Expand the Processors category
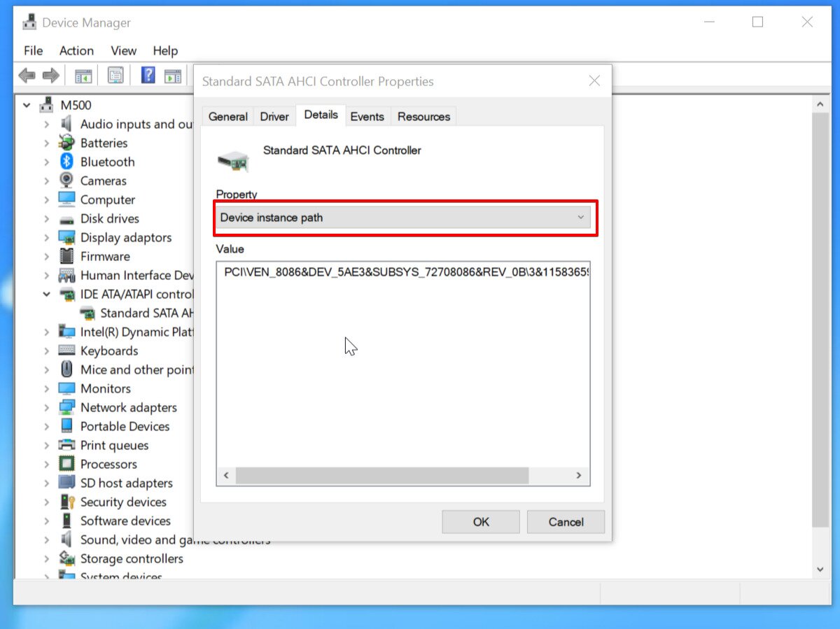Viewport: 840px width, 629px height. [46, 464]
